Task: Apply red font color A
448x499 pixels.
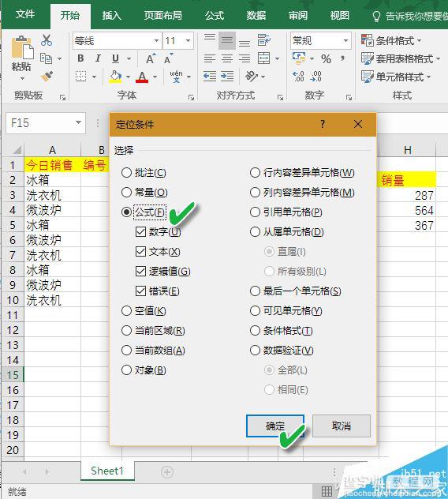Action: 142,77
